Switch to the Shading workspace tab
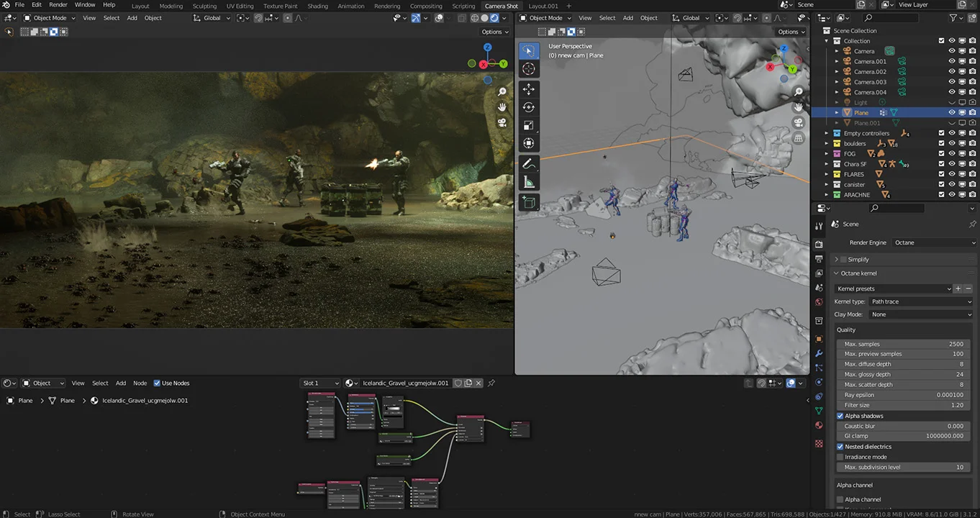This screenshot has height=518, width=980. pos(318,6)
